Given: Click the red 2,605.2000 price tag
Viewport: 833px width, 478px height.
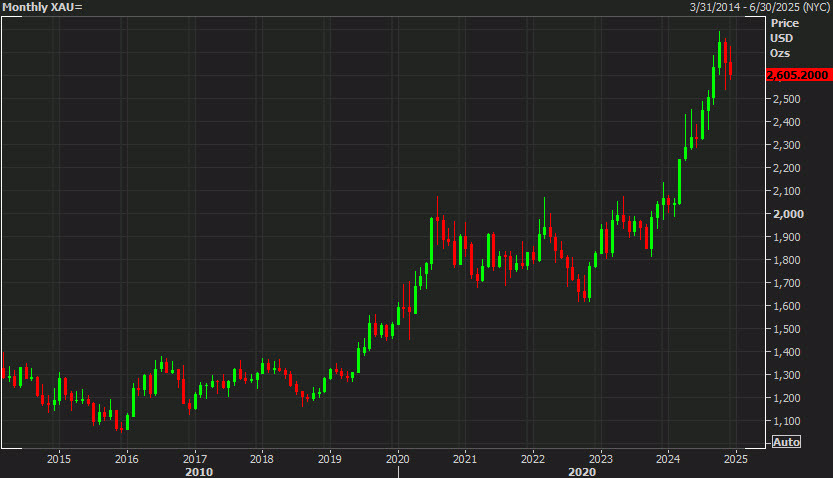Looking at the screenshot, I should tap(798, 75).
